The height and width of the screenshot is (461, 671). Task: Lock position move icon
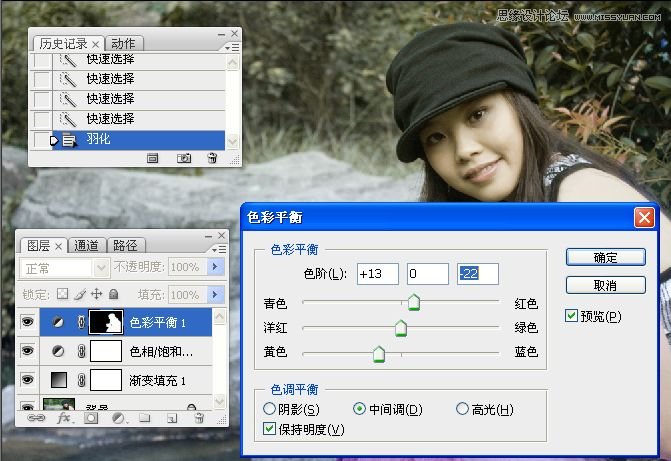[x=97, y=294]
